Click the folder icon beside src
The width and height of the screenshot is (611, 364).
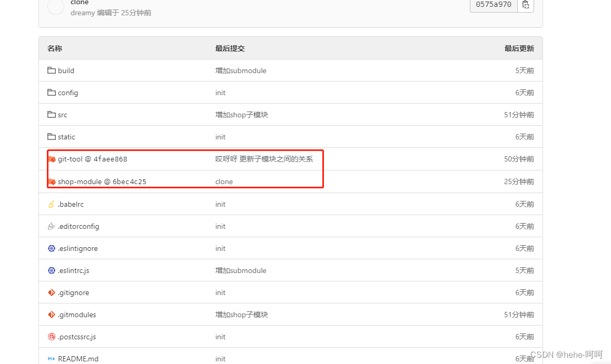pyautogui.click(x=52, y=115)
